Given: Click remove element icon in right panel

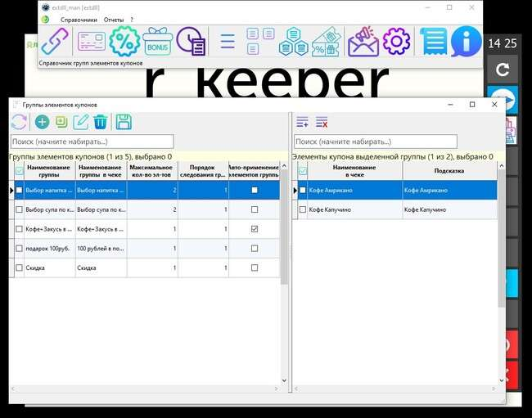Looking at the screenshot, I should (322, 122).
